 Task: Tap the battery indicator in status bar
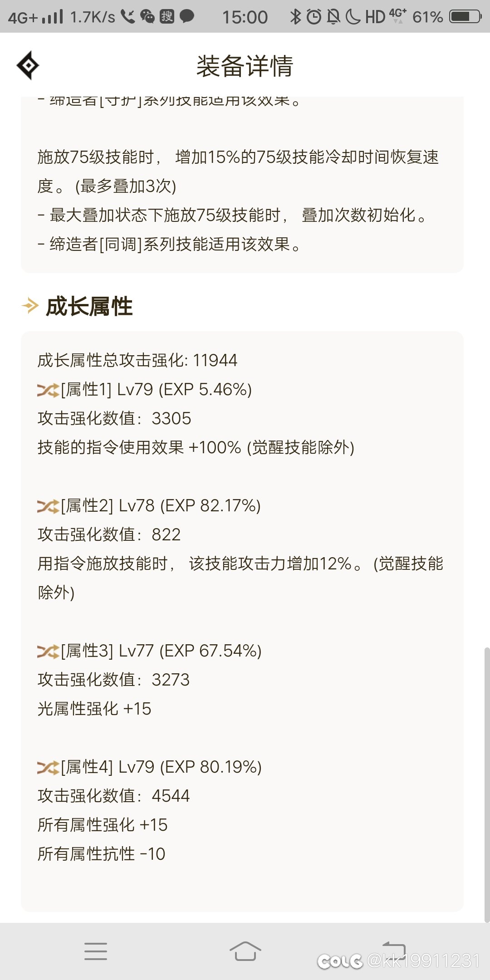pos(465,17)
